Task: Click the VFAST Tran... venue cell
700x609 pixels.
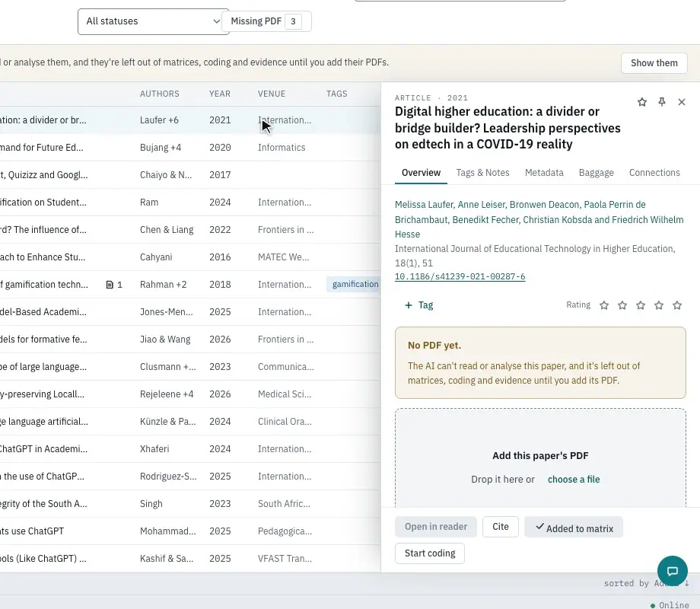Action: [285, 559]
